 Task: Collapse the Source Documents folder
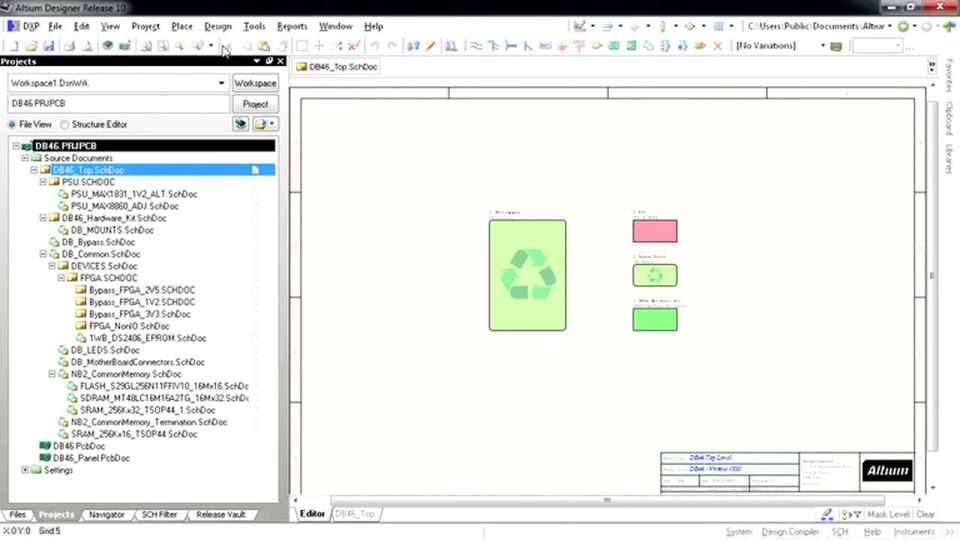(x=25, y=158)
